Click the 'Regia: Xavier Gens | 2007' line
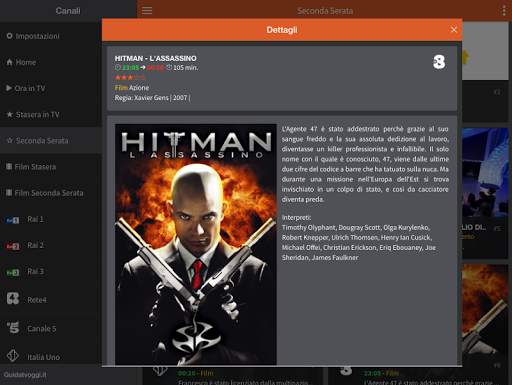Screen dimensions: 512x385 click(153, 98)
